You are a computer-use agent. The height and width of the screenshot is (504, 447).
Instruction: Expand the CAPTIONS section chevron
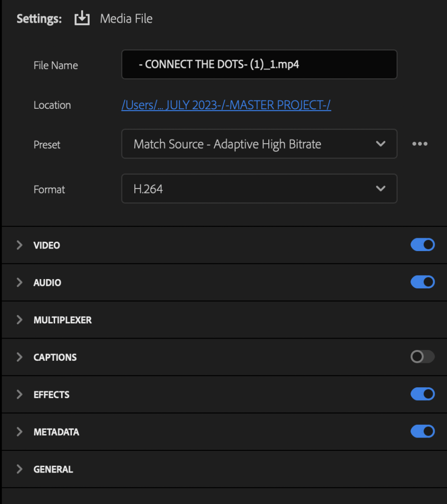[x=19, y=357]
